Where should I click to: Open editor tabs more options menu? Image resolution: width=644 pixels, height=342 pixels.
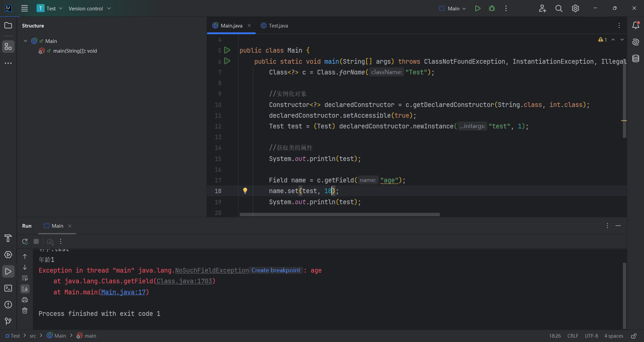619,25
